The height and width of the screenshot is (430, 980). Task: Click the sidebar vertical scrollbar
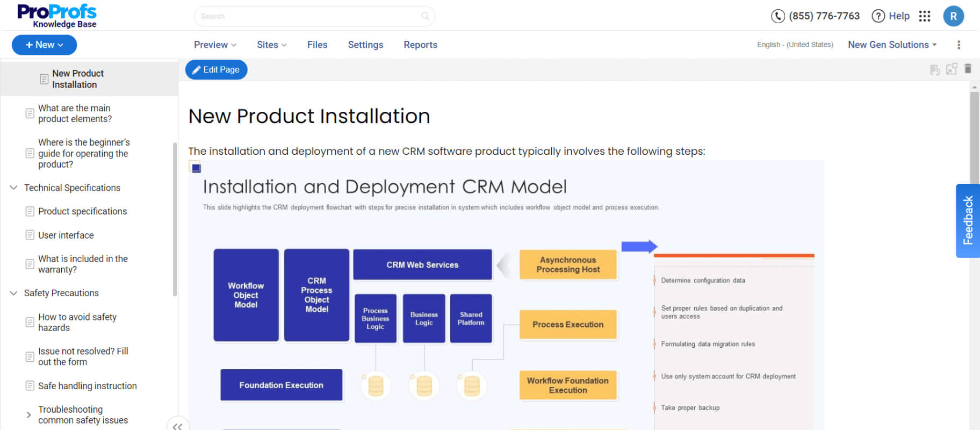pyautogui.click(x=175, y=219)
